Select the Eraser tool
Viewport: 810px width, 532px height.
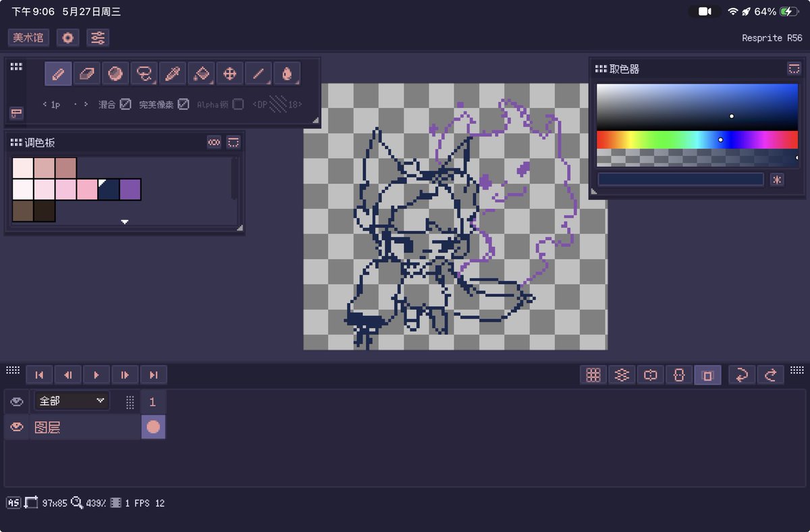pyautogui.click(x=87, y=74)
